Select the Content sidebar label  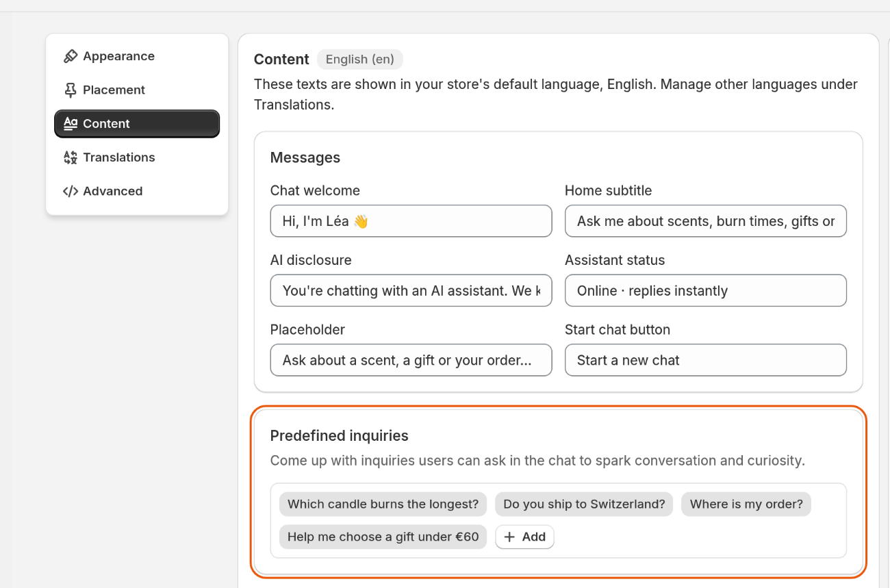tap(106, 124)
